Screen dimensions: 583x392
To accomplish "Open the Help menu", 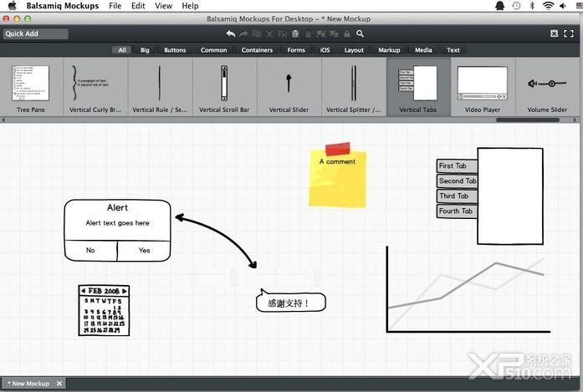I will (x=190, y=6).
